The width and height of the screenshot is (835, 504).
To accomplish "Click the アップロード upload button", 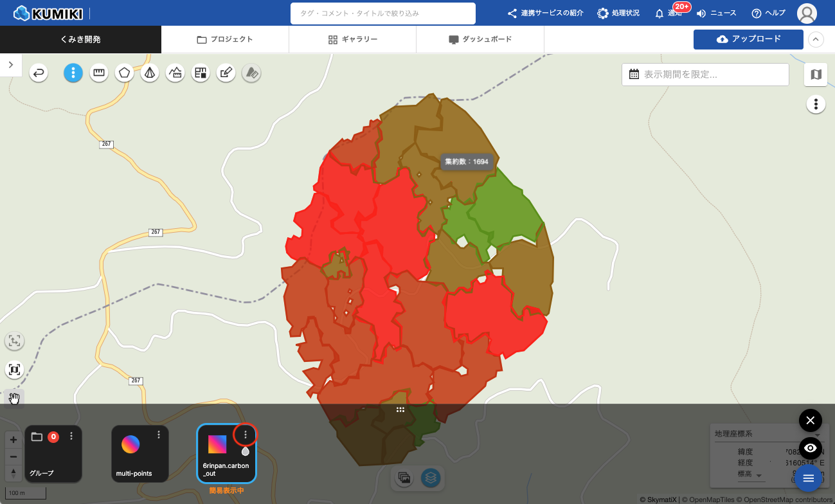I will click(x=748, y=39).
